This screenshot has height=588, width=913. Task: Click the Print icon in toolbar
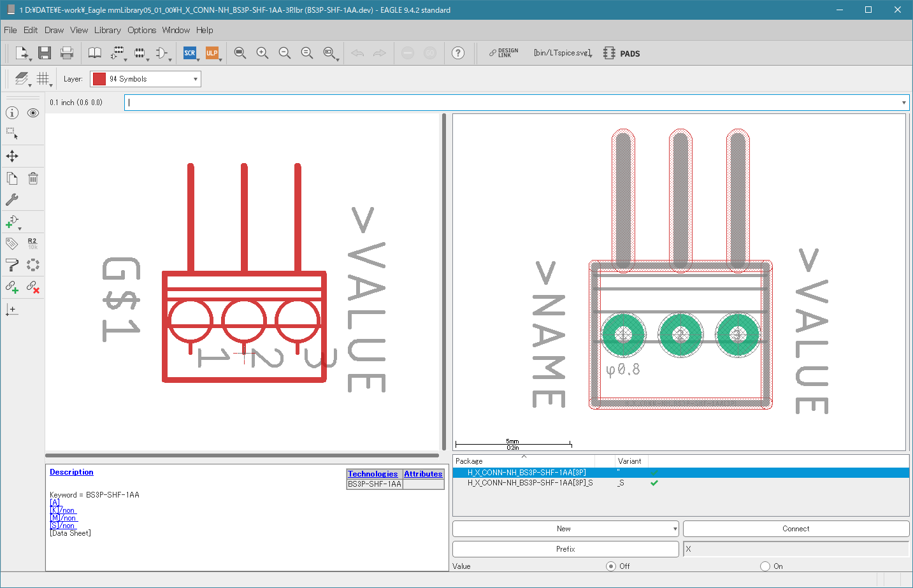(x=67, y=53)
